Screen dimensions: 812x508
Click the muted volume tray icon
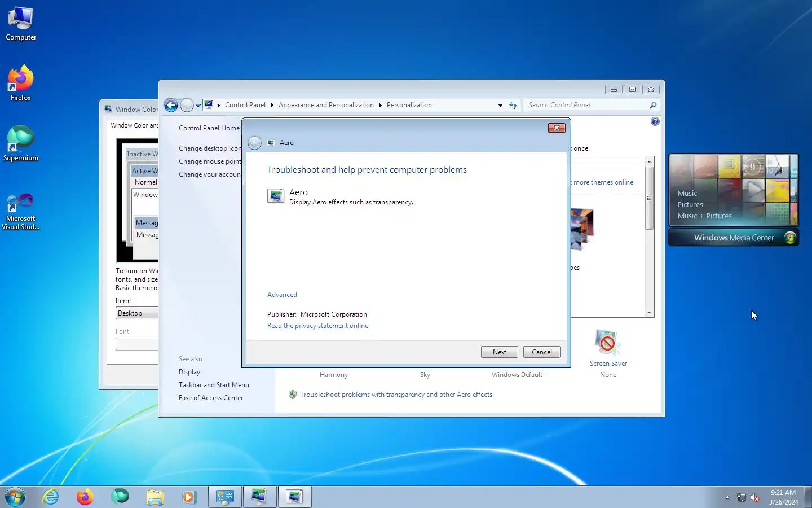click(755, 497)
